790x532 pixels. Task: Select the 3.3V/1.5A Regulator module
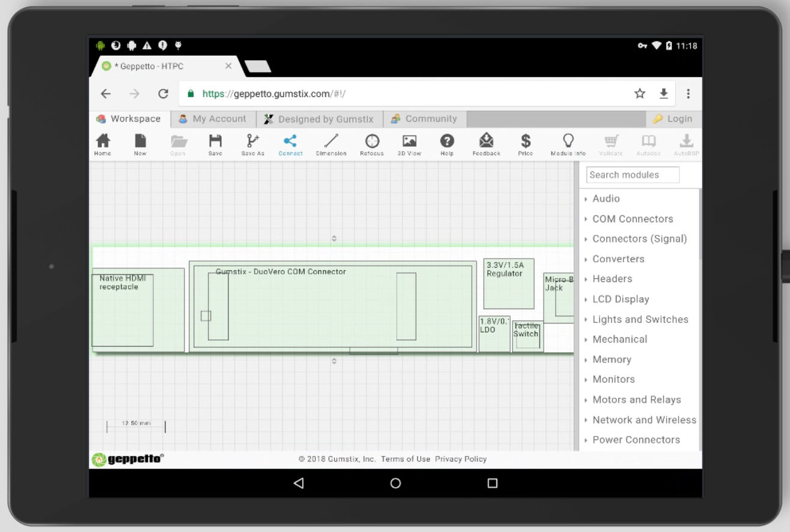(x=509, y=284)
